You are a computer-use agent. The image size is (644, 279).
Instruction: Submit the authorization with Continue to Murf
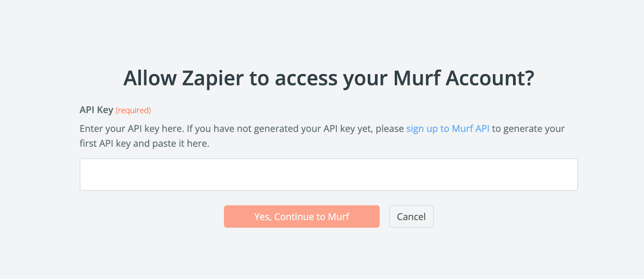pyautogui.click(x=301, y=217)
